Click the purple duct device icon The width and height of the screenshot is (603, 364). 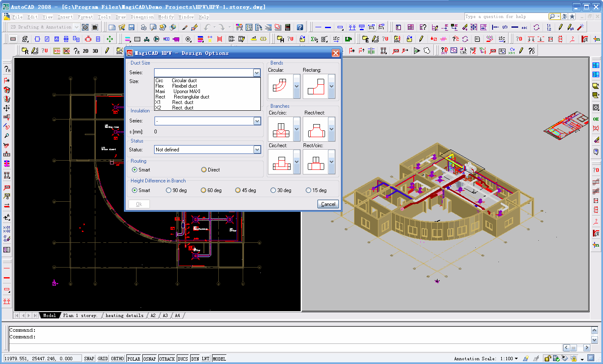tap(176, 39)
